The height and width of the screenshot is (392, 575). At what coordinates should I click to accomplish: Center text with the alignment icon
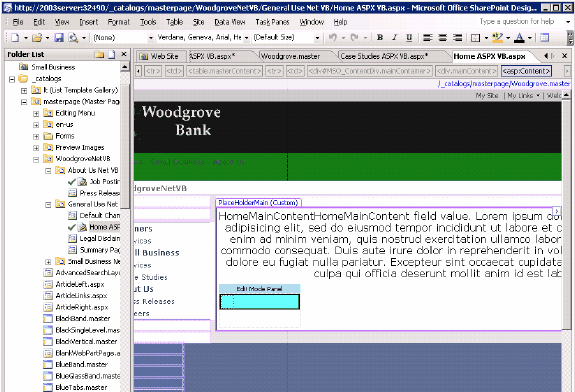[x=442, y=37]
